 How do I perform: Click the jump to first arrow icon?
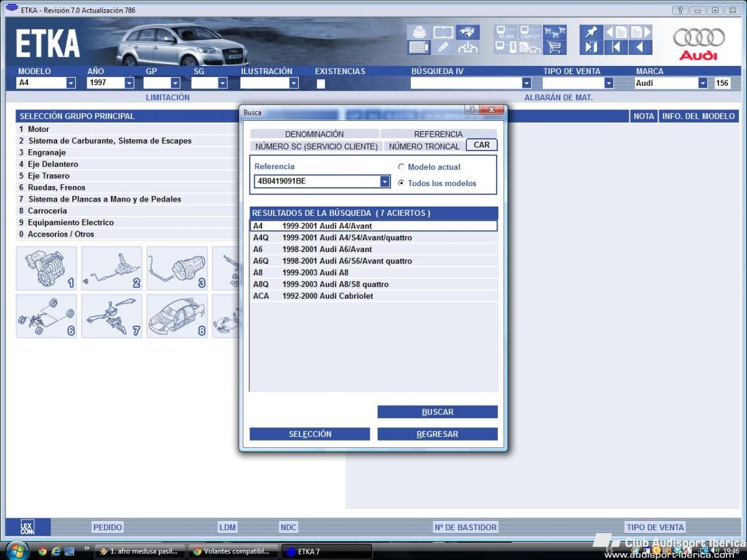coord(616,47)
